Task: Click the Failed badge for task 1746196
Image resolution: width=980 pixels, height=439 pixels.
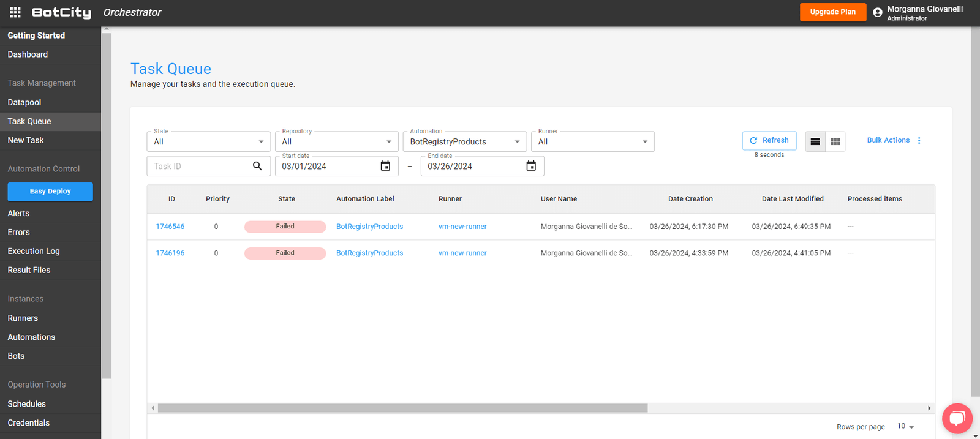Action: (x=285, y=253)
